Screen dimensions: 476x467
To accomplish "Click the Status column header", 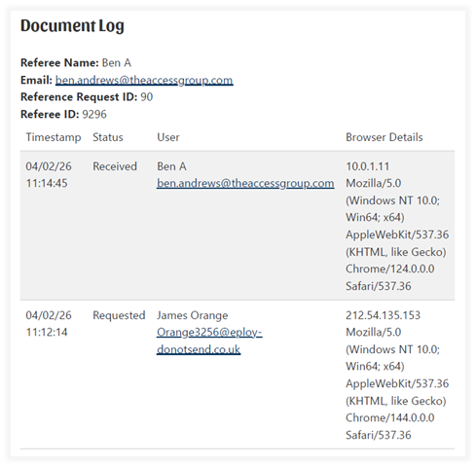I will click(x=108, y=137).
